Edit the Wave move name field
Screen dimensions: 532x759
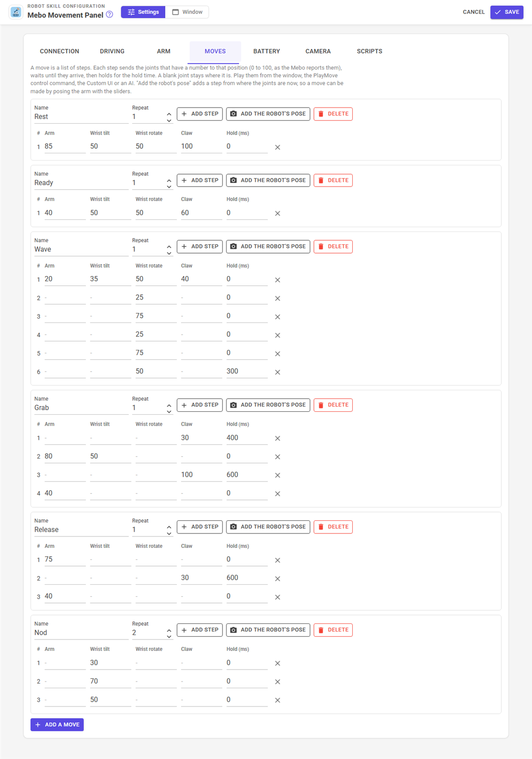coord(81,250)
